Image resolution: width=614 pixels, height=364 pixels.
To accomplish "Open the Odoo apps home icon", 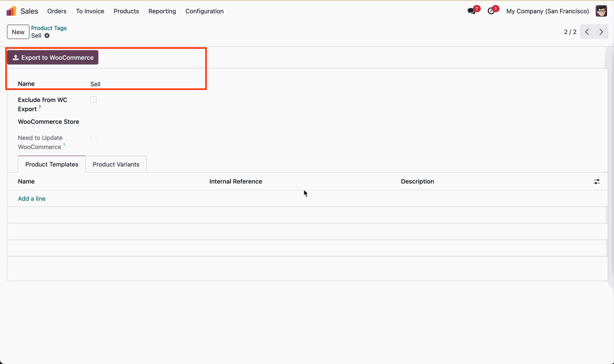I will (11, 11).
